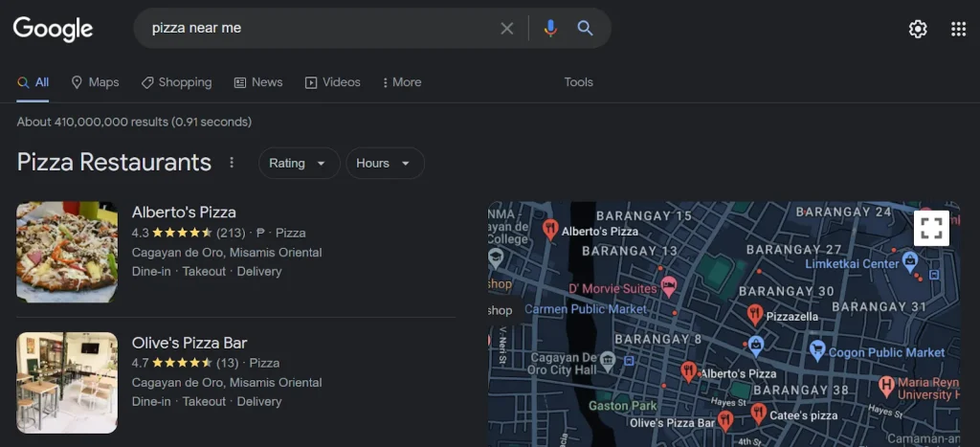This screenshot has width=980, height=447.
Task: Click D' Morvie Suites hotel pin
Action: (669, 287)
